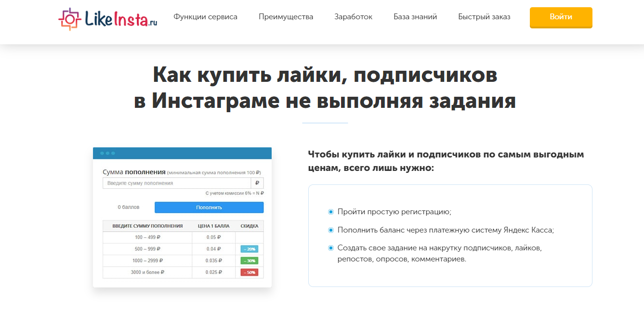Viewport: 644px width, 312px height.
Task: Go to the Заработок section
Action: pos(354,17)
